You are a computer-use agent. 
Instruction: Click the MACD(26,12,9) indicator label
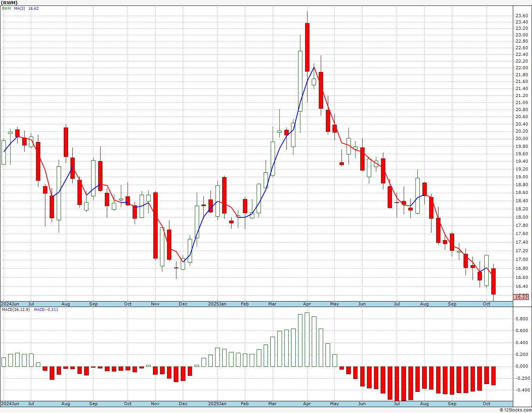pyautogui.click(x=16, y=310)
